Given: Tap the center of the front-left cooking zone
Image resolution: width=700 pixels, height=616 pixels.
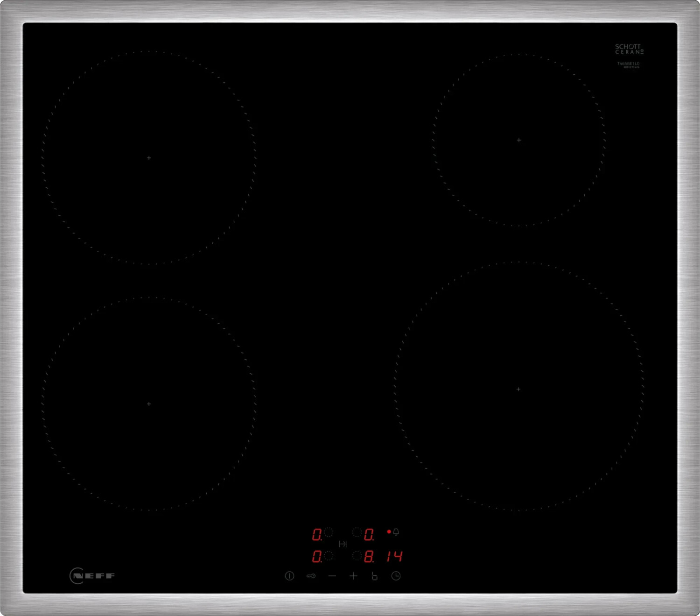Looking at the screenshot, I should coord(149,404).
